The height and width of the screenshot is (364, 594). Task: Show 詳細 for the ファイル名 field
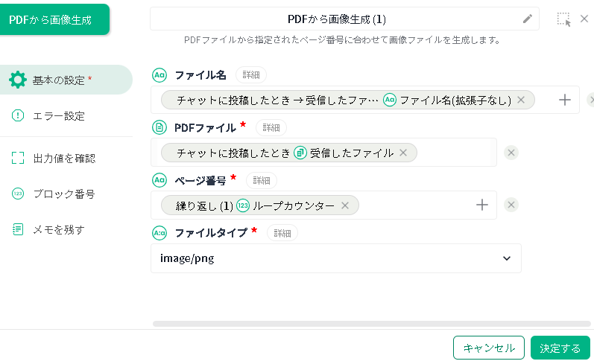click(x=251, y=74)
